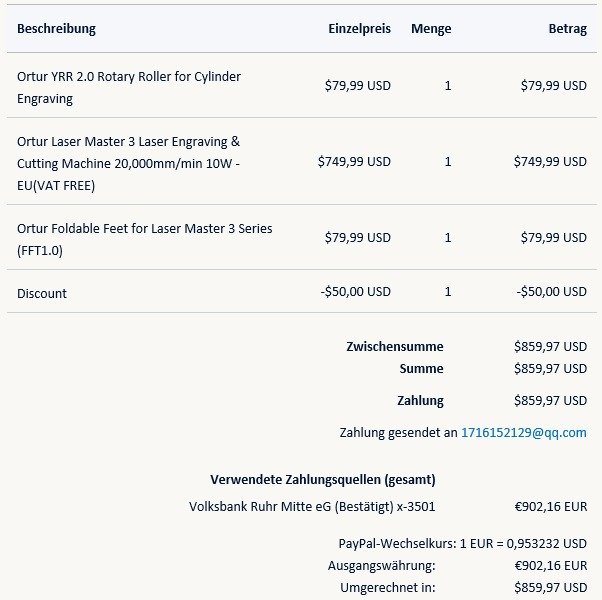This screenshot has width=602, height=600.
Task: Click the PayPal-Wechselkurs exchange rate line
Action: tap(462, 544)
